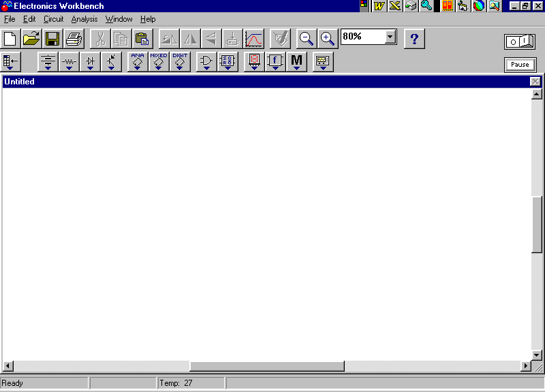Open the Edit menu
Image resolution: width=545 pixels, height=392 pixels.
coord(29,19)
